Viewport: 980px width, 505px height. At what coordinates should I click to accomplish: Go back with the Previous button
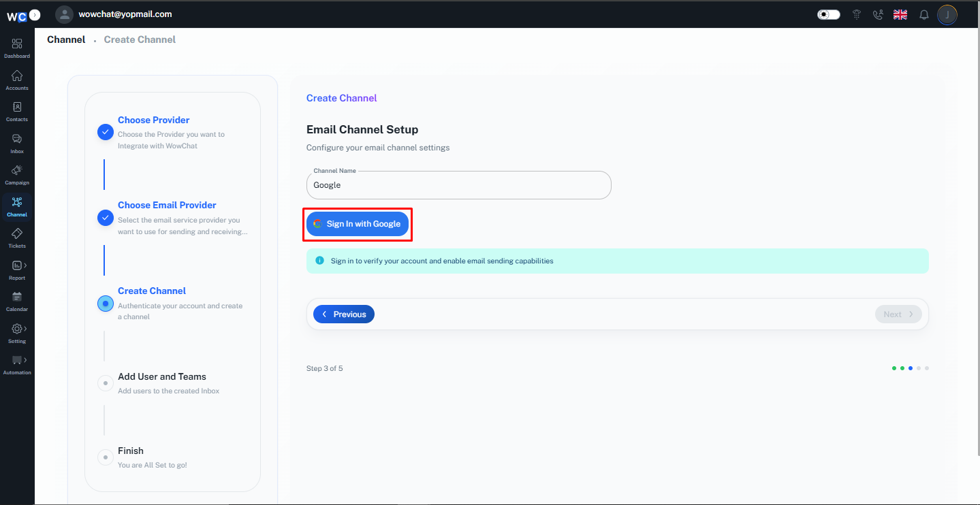coord(344,314)
